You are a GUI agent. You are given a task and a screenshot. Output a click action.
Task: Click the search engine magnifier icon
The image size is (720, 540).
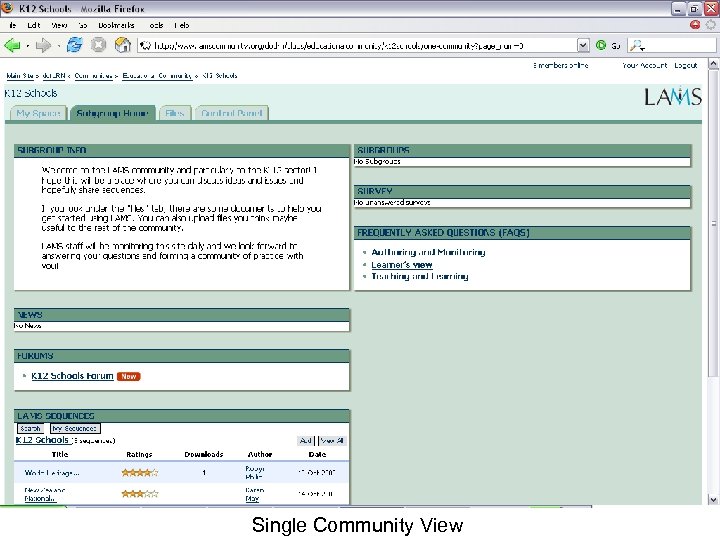[x=636, y=45]
